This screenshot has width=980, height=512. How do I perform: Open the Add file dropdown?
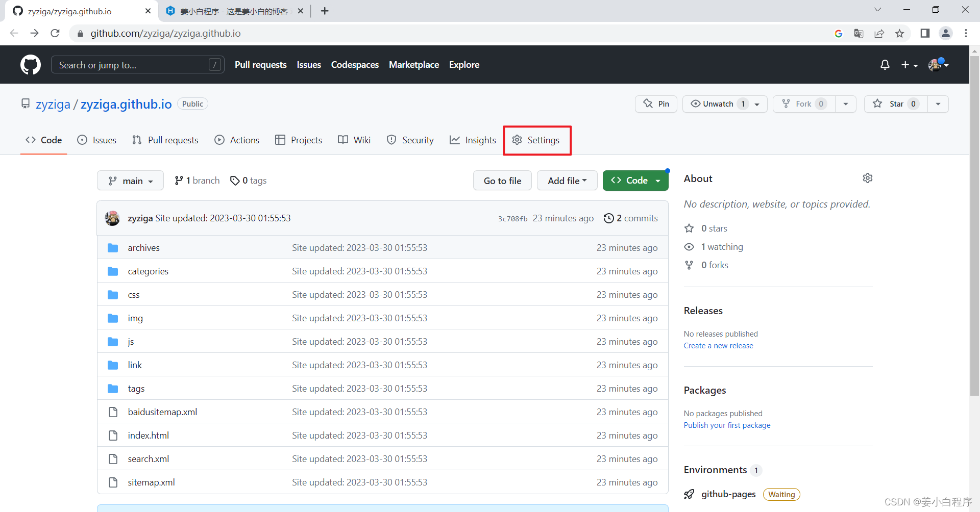coord(567,181)
